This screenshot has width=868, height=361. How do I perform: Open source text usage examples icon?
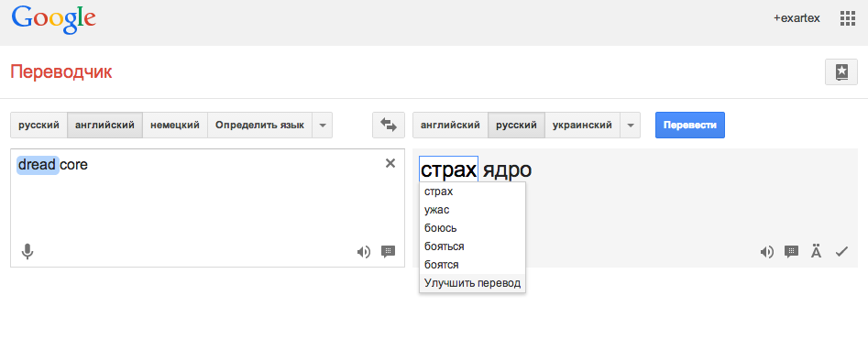(388, 252)
